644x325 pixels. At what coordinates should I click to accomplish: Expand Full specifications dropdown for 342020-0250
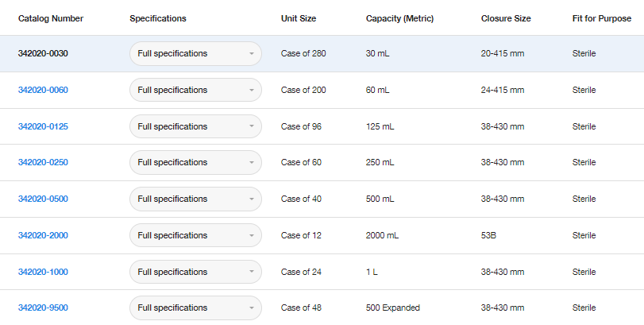click(x=195, y=162)
